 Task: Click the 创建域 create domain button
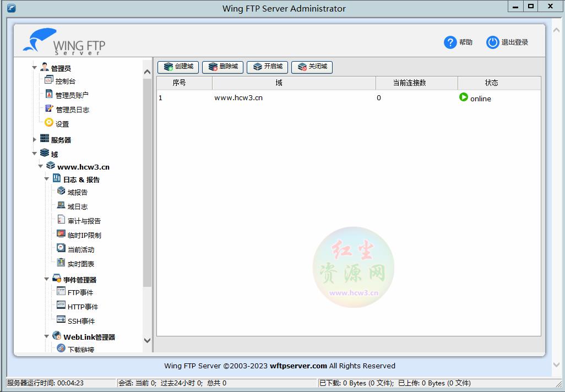click(x=178, y=67)
